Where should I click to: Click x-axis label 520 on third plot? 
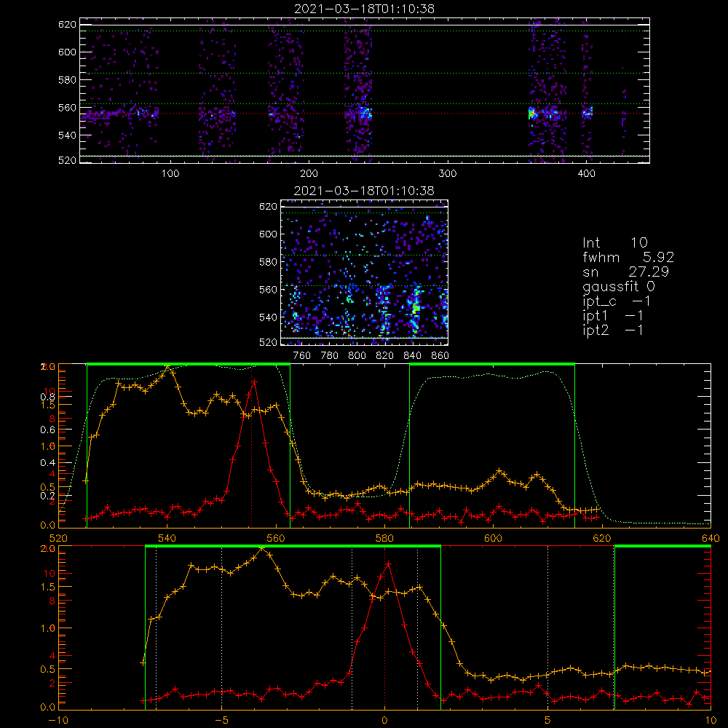(x=58, y=538)
